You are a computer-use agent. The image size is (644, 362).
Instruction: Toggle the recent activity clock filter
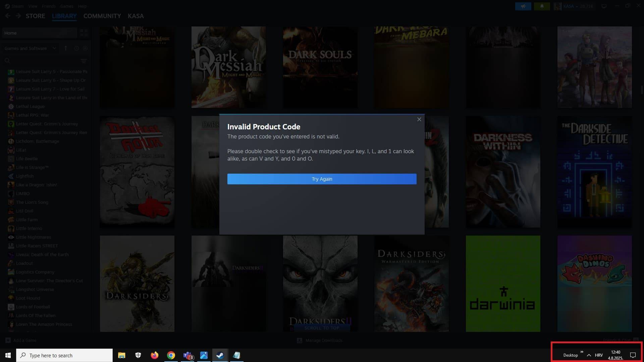76,48
